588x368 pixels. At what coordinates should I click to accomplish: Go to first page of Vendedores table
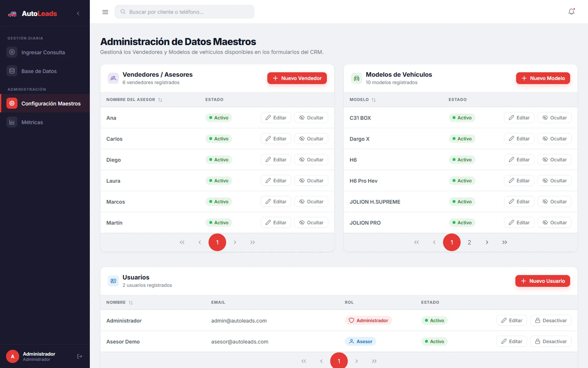(x=182, y=242)
